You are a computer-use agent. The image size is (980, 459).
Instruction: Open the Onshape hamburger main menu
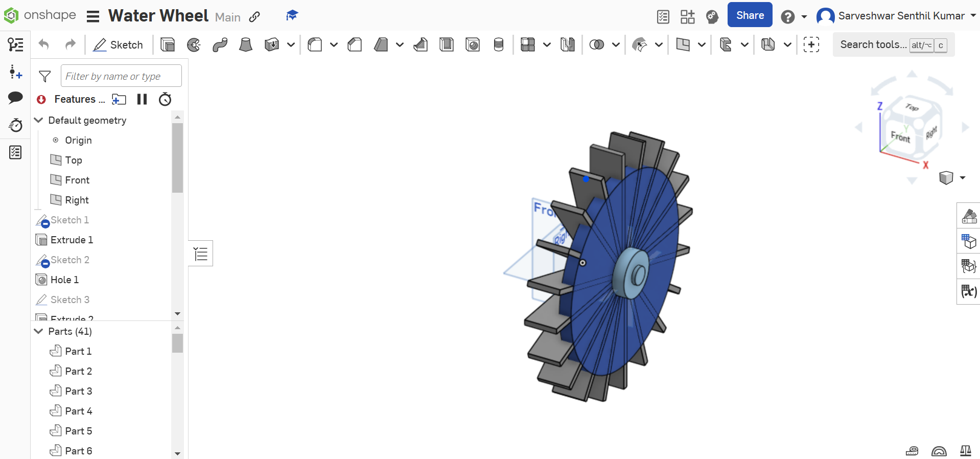[x=92, y=16]
